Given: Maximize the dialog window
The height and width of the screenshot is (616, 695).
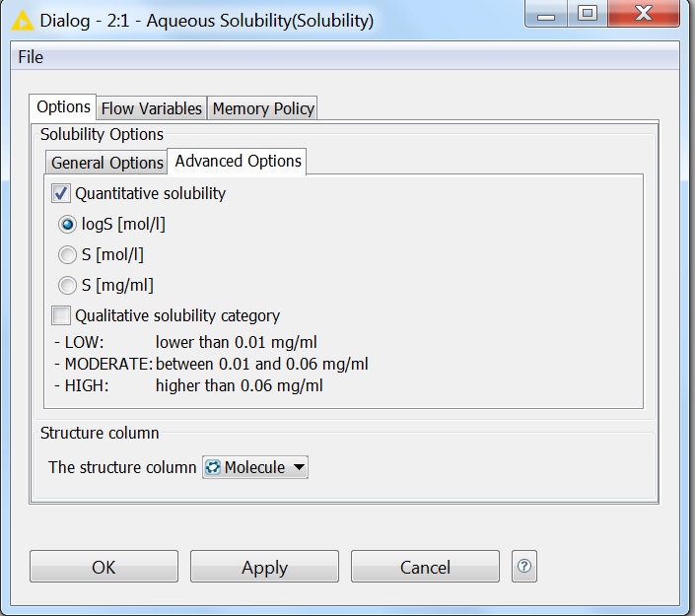Looking at the screenshot, I should click(x=587, y=15).
